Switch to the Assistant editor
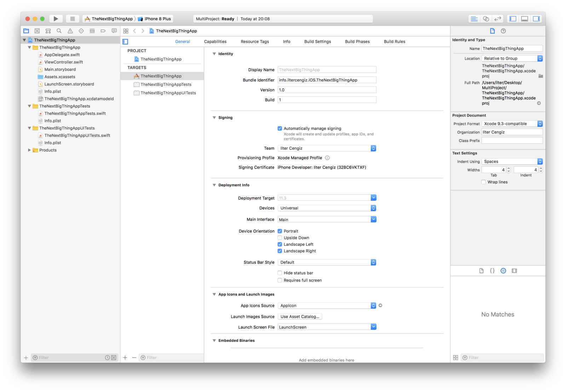This screenshot has height=392, width=566. tap(486, 19)
